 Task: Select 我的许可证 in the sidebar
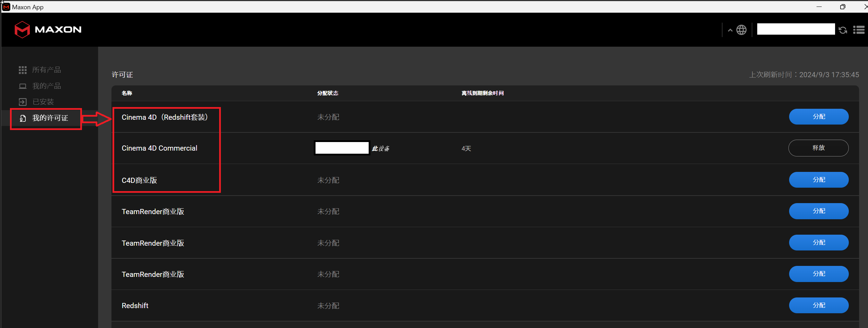(x=50, y=118)
